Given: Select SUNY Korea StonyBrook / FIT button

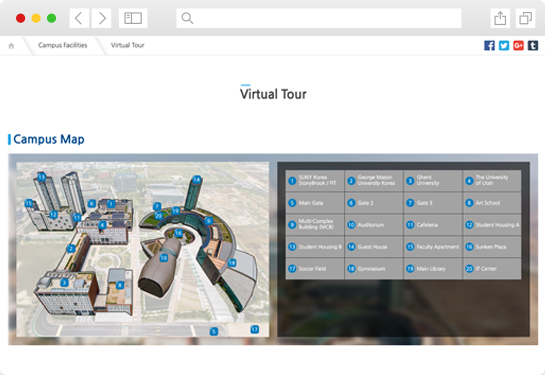Looking at the screenshot, I should click(x=315, y=180).
